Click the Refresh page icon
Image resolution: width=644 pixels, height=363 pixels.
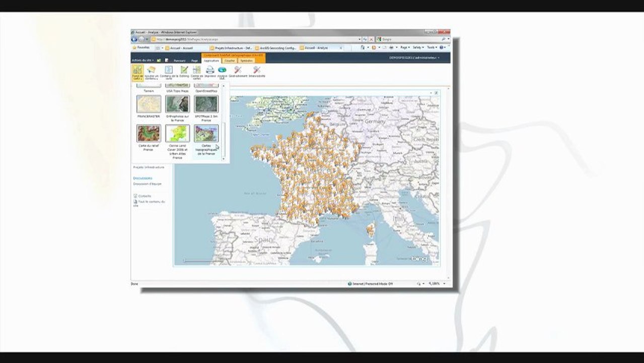coord(365,39)
